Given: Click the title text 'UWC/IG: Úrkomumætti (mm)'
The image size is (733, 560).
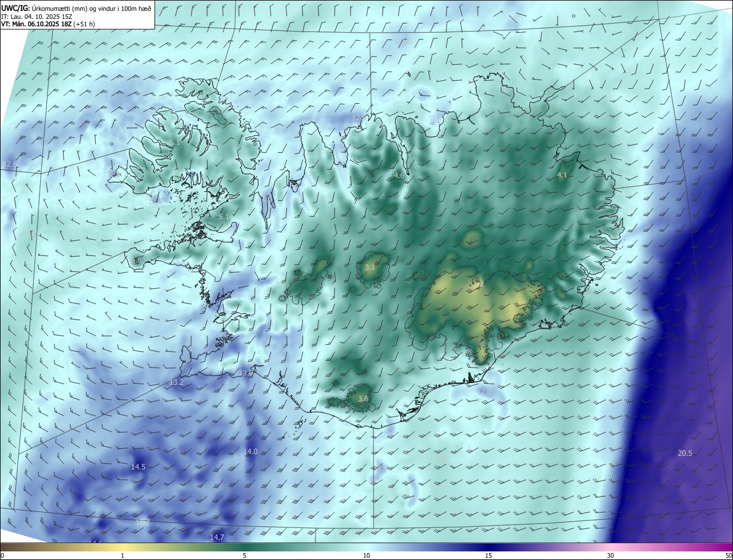Looking at the screenshot, I should tap(45, 9).
